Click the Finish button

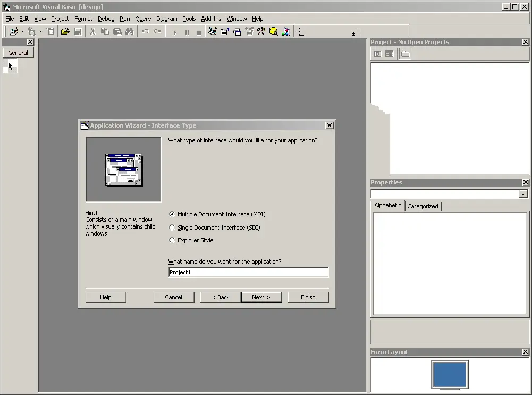[x=308, y=297]
